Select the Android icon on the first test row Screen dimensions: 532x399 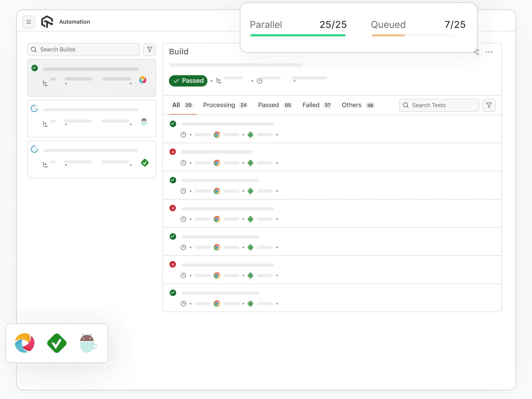[250, 134]
